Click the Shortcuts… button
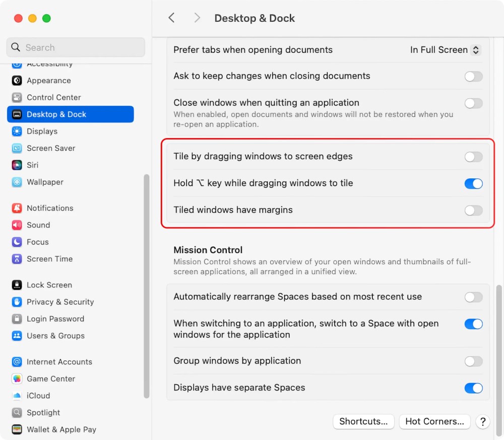 point(363,421)
